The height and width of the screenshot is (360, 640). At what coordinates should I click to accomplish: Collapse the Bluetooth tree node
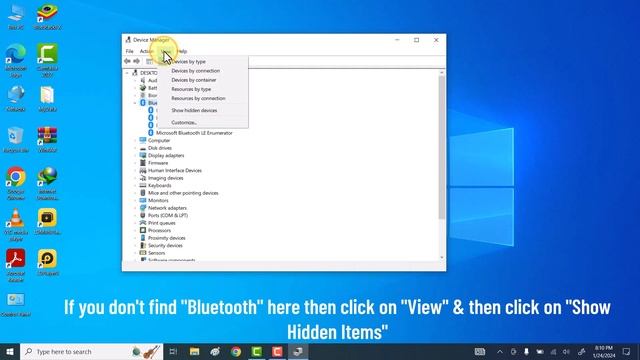pos(135,103)
